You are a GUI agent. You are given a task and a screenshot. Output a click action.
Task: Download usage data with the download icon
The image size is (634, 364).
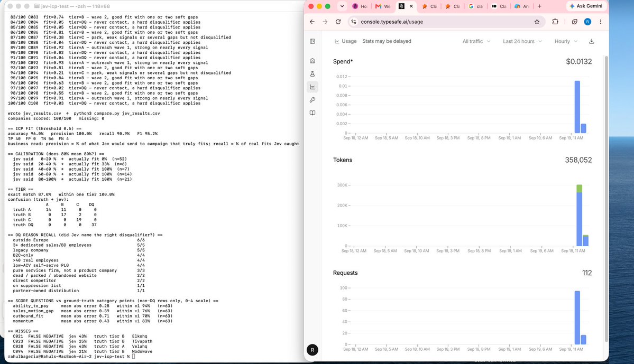592,41
